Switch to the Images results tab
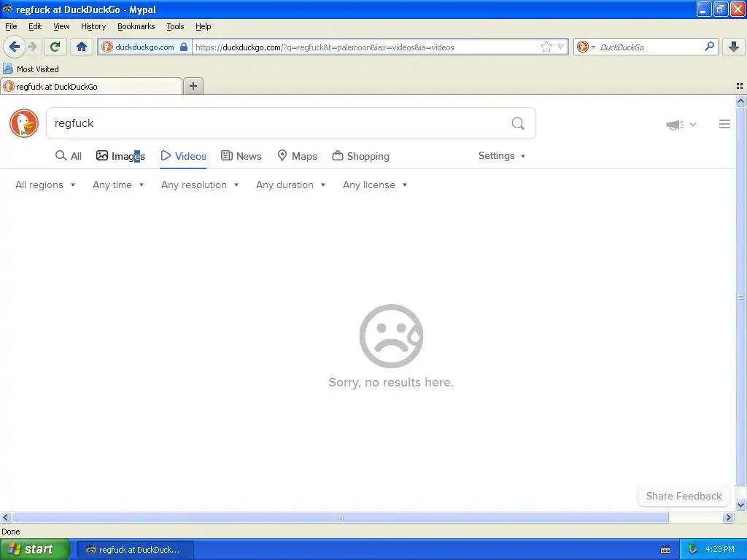This screenshot has width=747, height=560. click(x=120, y=156)
